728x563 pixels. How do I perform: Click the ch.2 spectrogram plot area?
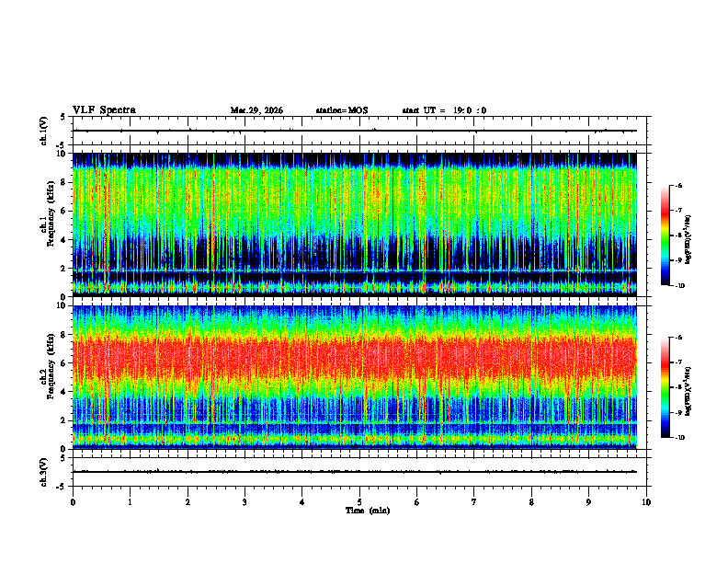(355, 377)
